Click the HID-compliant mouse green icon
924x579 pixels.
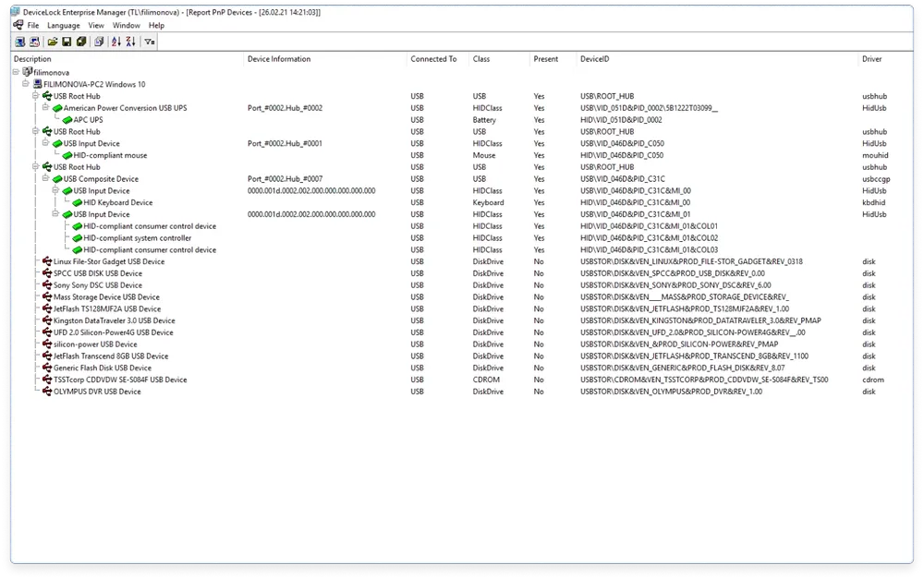coord(67,155)
